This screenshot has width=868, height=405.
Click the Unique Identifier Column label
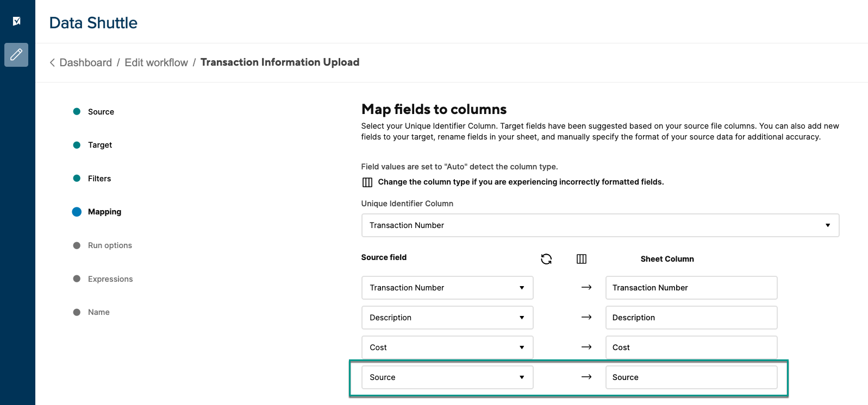(x=407, y=204)
